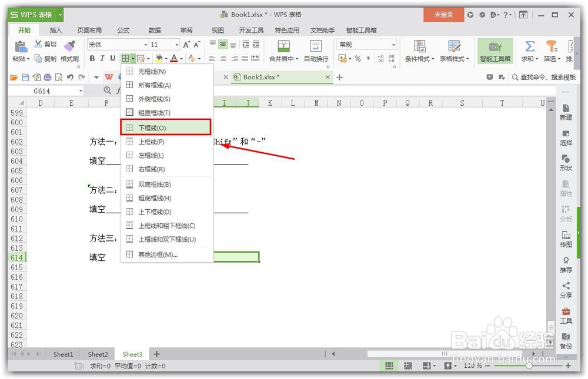Switch to the 插入 ribbon tab
Screen dimensions: 588x379
click(x=55, y=30)
